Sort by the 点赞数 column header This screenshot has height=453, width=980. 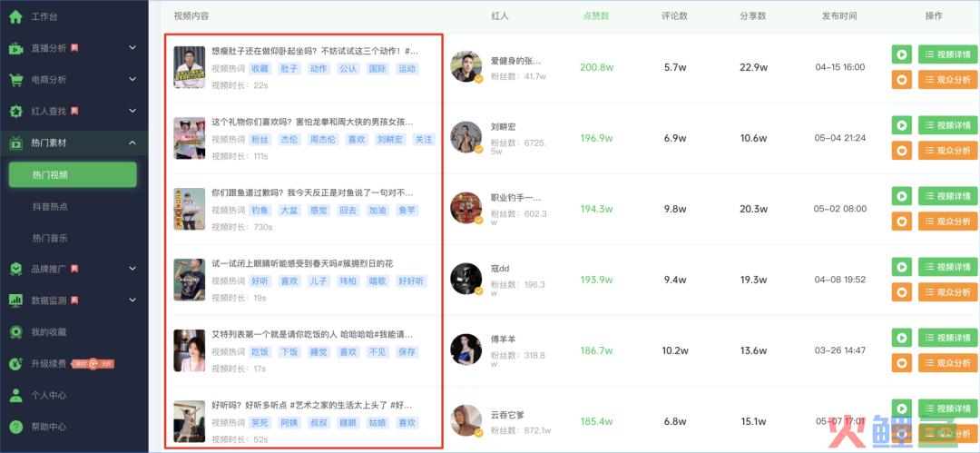pos(595,16)
